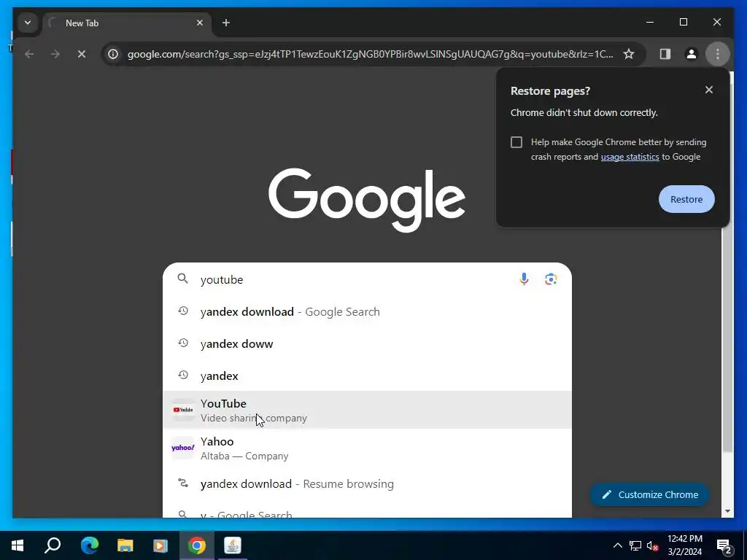The image size is (747, 560).
Task: Click the Restore button
Action: point(686,199)
